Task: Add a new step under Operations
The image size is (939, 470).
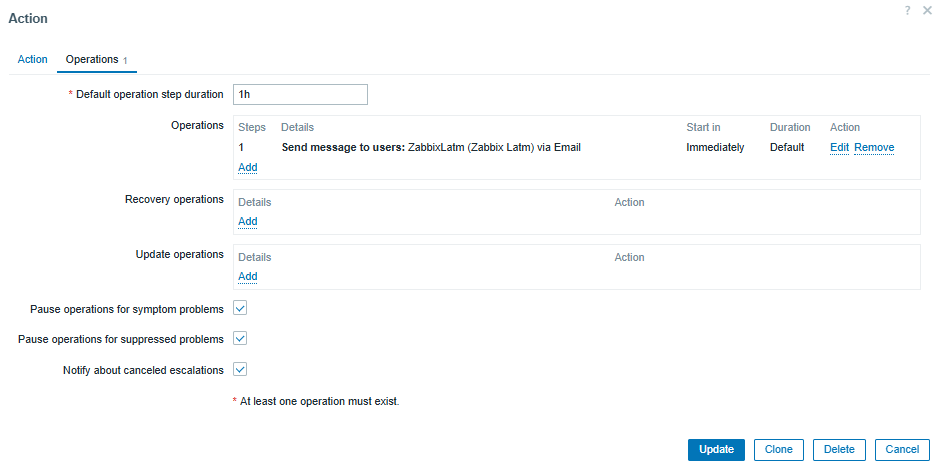Action: tap(248, 167)
